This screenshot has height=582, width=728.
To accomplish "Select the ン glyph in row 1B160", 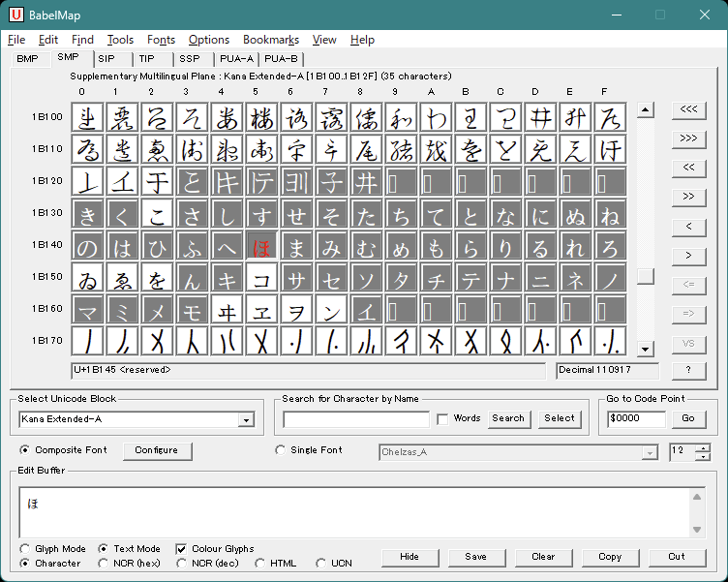I will coord(331,310).
